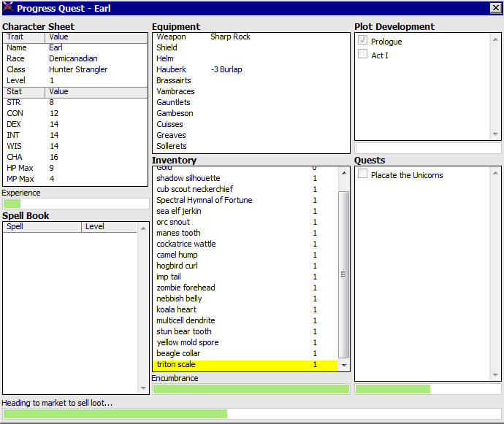Click the task progress bar at bottom
The width and height of the screenshot is (504, 424).
tap(252, 414)
